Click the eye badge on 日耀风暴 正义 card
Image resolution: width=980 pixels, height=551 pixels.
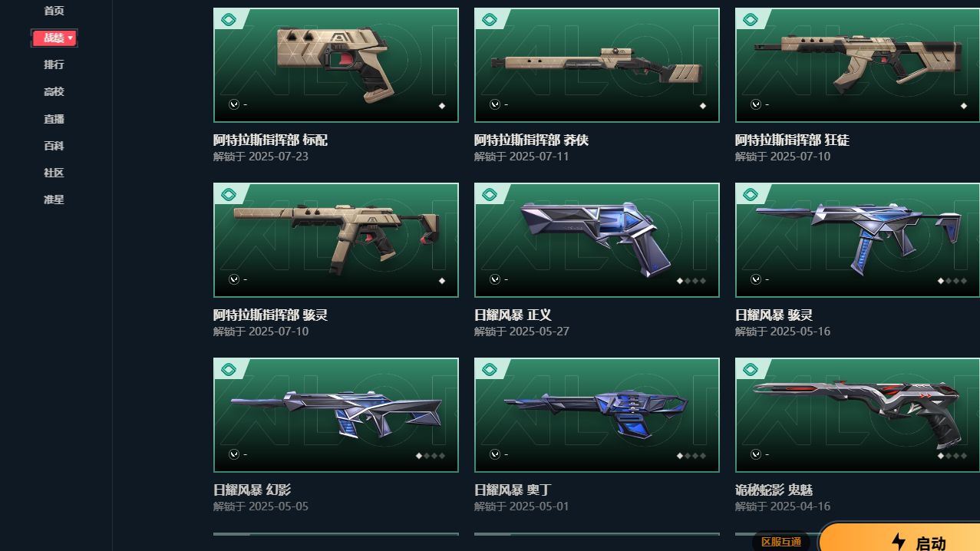(490, 195)
